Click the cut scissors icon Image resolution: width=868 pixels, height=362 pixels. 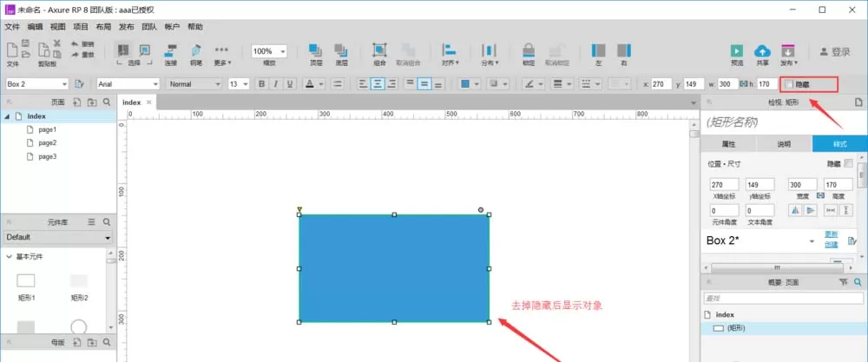click(56, 43)
